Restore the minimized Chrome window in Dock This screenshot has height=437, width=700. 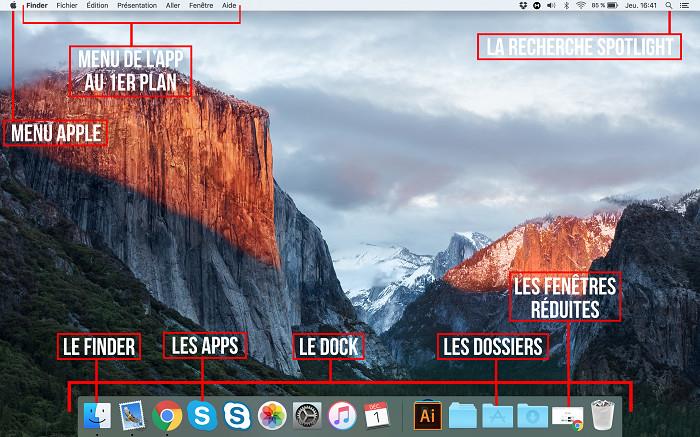567,416
